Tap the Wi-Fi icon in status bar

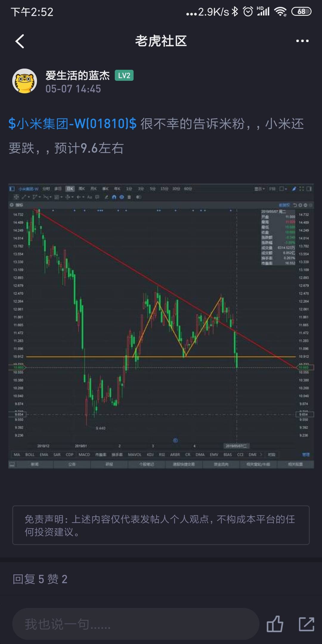pos(280,12)
